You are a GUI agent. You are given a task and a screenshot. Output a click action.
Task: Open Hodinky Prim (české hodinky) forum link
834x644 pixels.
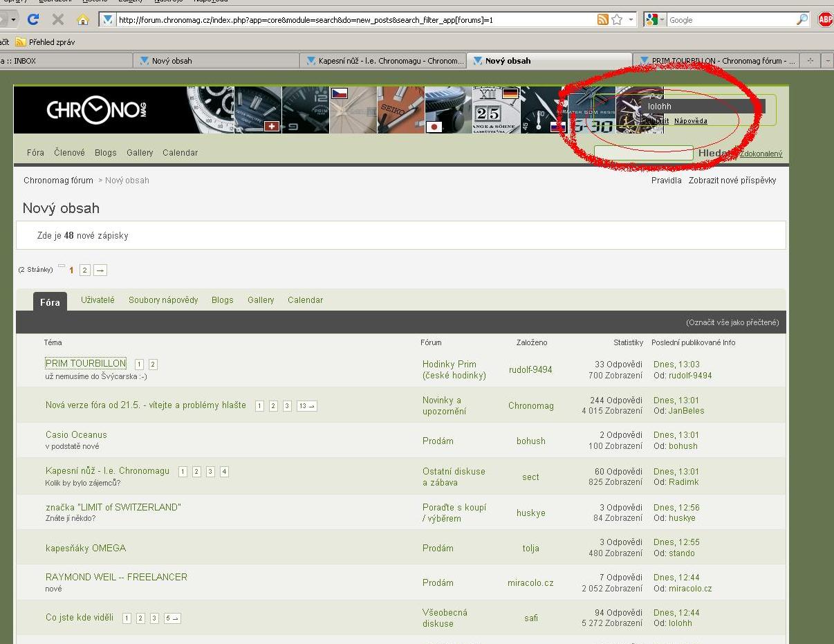(454, 370)
